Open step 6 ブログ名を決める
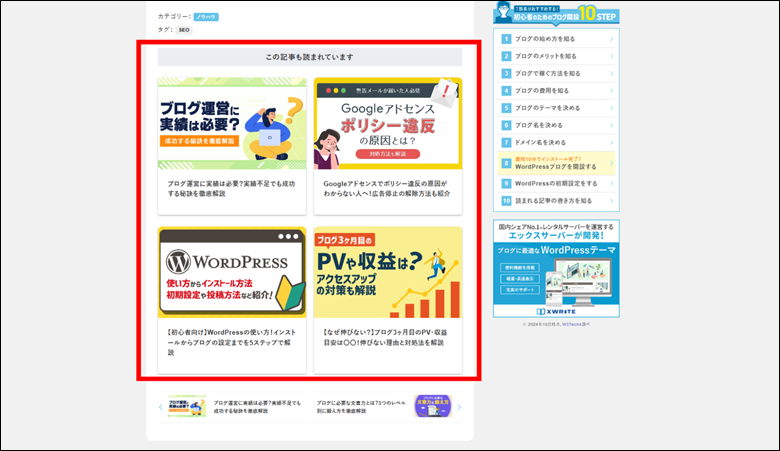 tap(556, 125)
